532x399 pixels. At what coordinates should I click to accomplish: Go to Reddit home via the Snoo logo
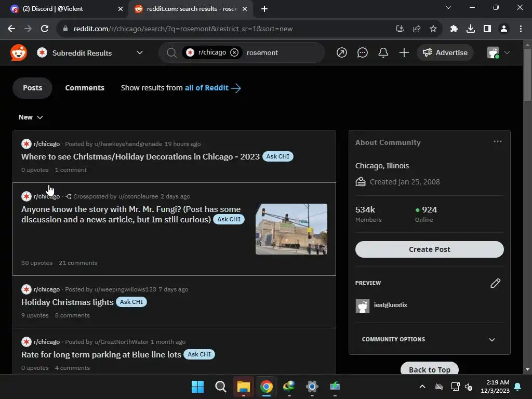(x=19, y=52)
